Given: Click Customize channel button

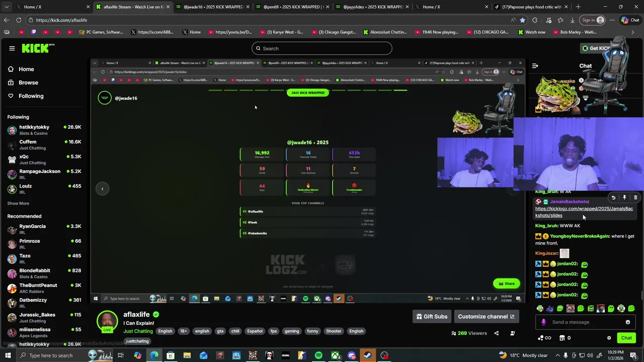Looking at the screenshot, I should point(486,317).
